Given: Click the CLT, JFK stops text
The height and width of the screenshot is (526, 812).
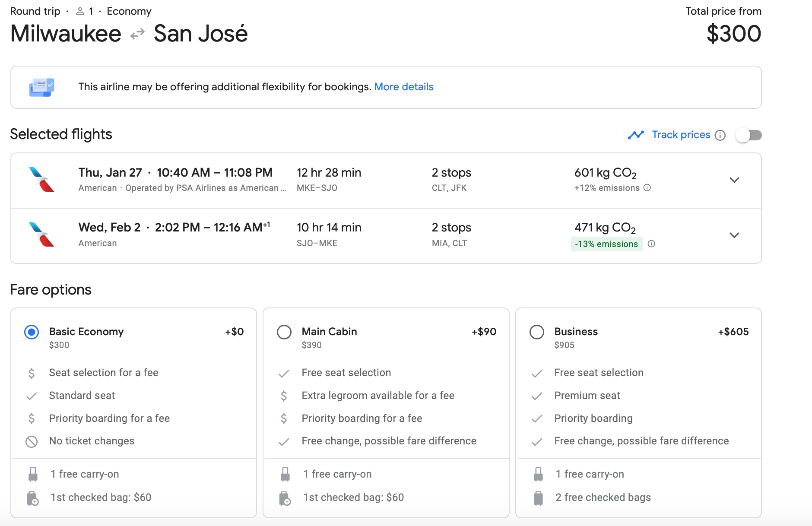Looking at the screenshot, I should pyautogui.click(x=449, y=188).
